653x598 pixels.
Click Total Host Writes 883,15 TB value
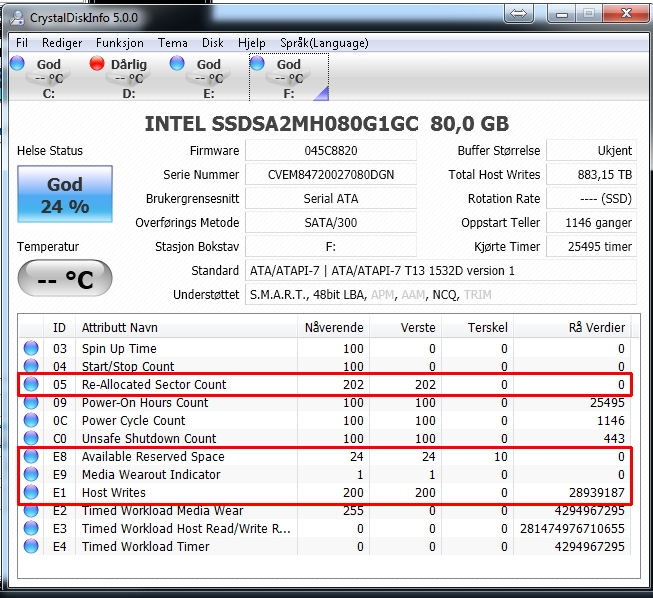tap(591, 174)
